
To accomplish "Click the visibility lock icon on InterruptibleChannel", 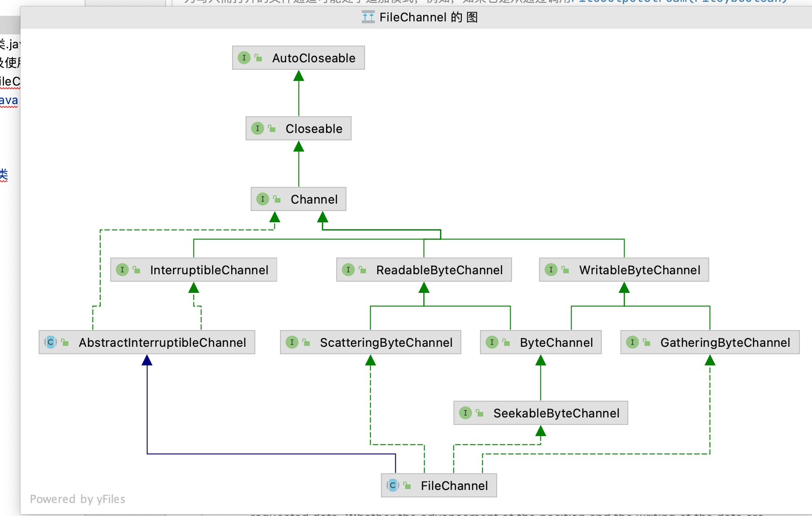I will [137, 270].
